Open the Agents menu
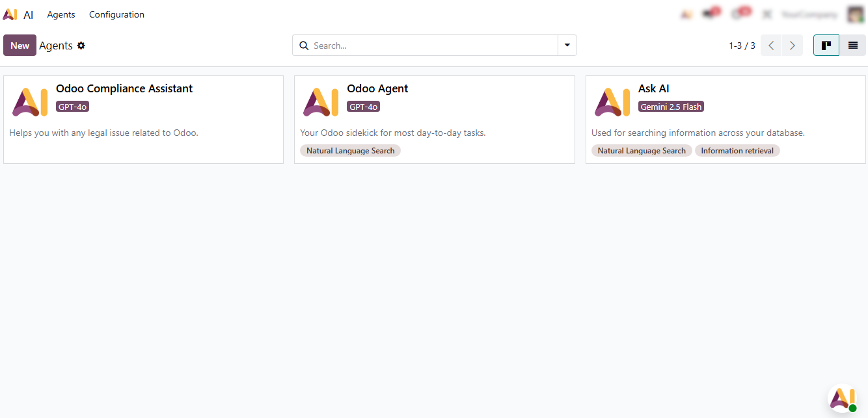Screen dimensions: 868x418 tap(61, 14)
